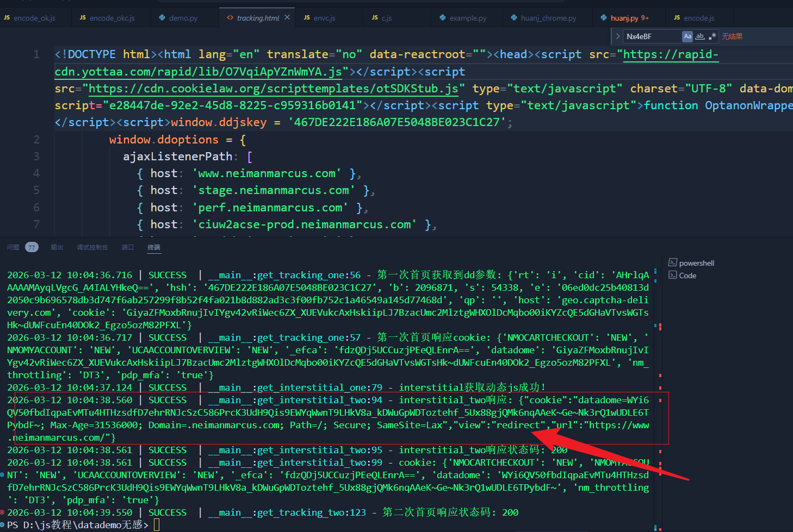Click the Code terminal icon

coord(673,275)
